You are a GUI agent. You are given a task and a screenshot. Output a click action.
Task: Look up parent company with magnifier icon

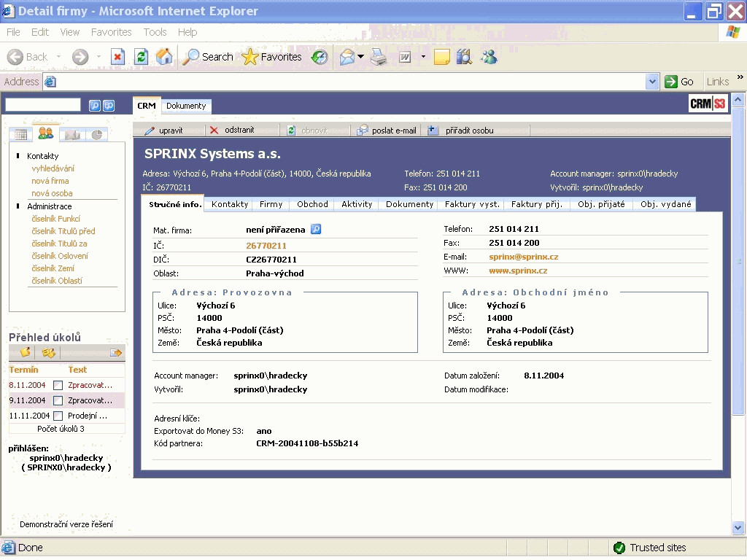316,230
